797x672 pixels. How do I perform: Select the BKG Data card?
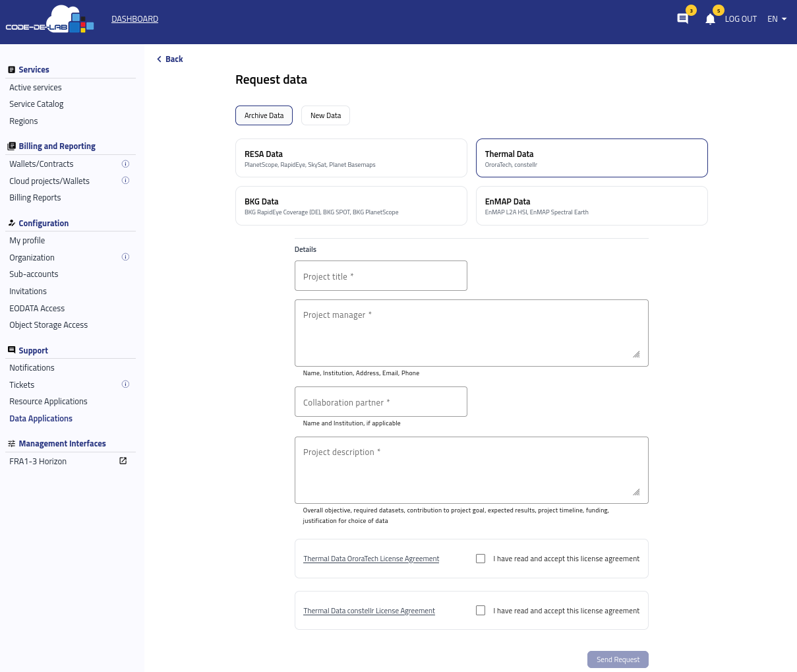coord(351,206)
